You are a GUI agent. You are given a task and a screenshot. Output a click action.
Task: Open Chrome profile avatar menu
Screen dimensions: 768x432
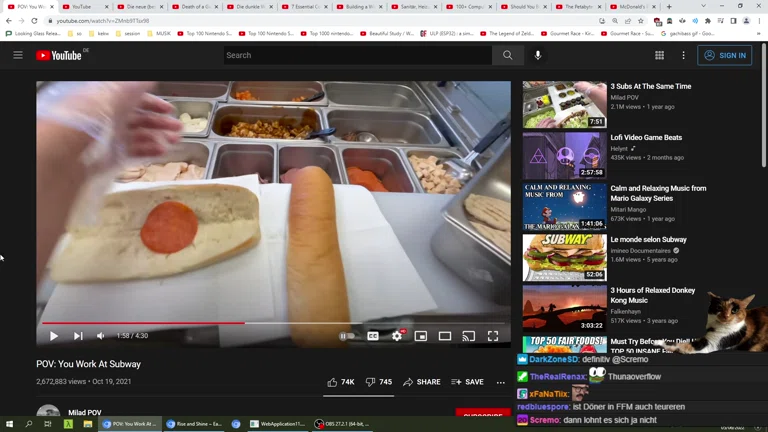point(746,21)
